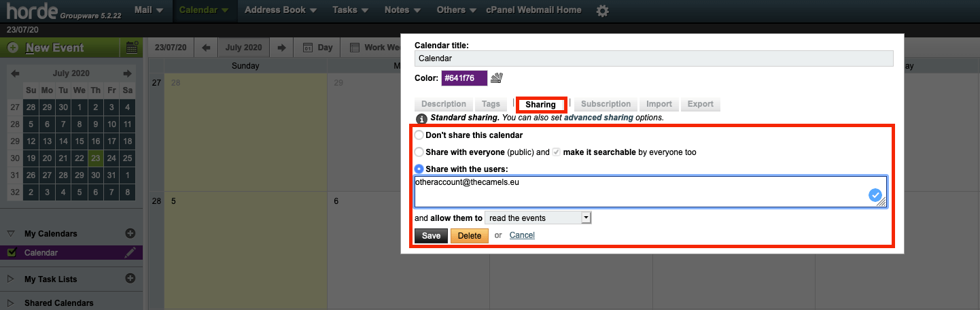Click July 2020 heading in mini calendar
980x310 pixels.
71,73
